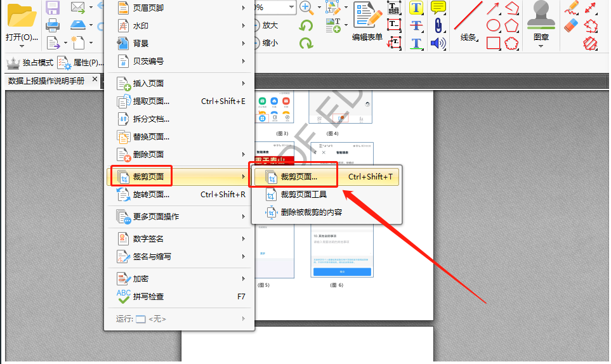Select the eraser tool
The height and width of the screenshot is (364, 611).
(571, 26)
